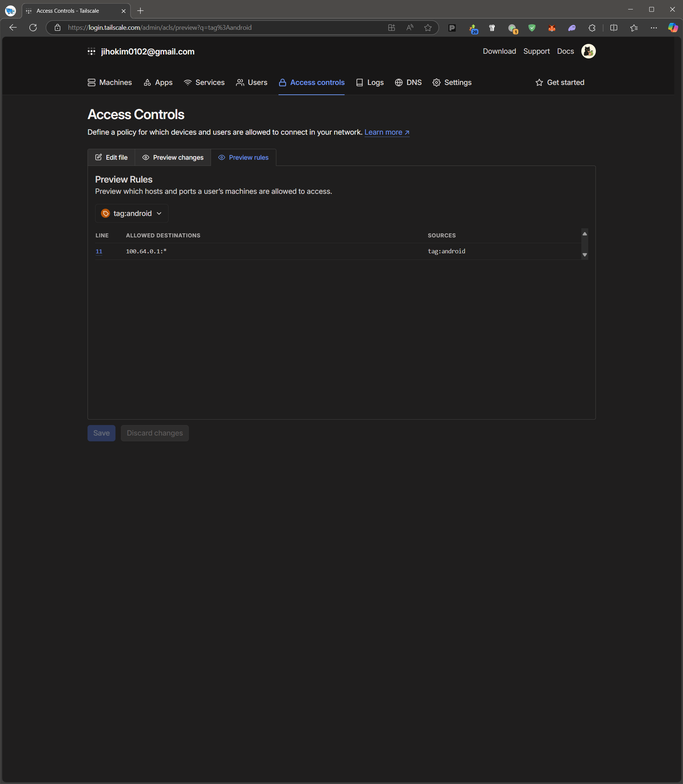Viewport: 683px width, 784px height.
Task: Click scroll-up arrow in rules table
Action: pyautogui.click(x=584, y=233)
